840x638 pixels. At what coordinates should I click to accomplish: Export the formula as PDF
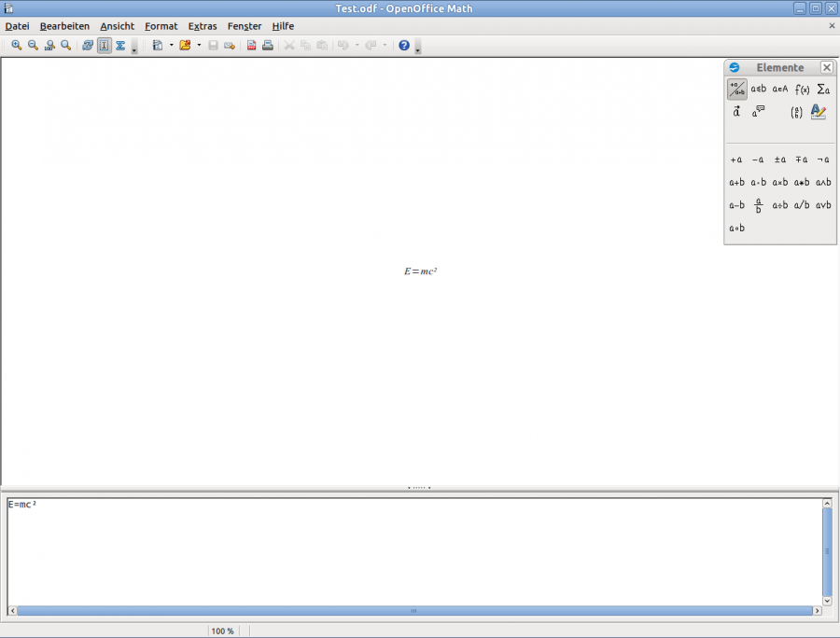pyautogui.click(x=250, y=45)
